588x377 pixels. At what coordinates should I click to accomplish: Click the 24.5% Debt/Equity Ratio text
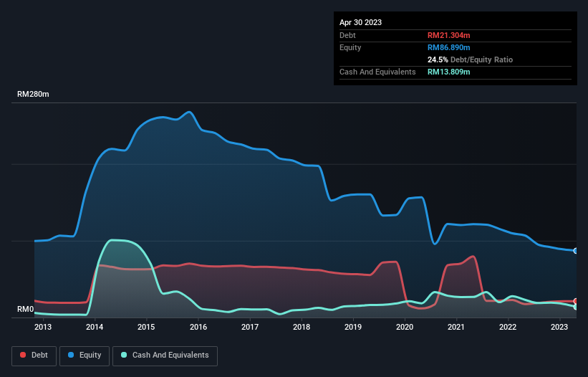click(470, 59)
